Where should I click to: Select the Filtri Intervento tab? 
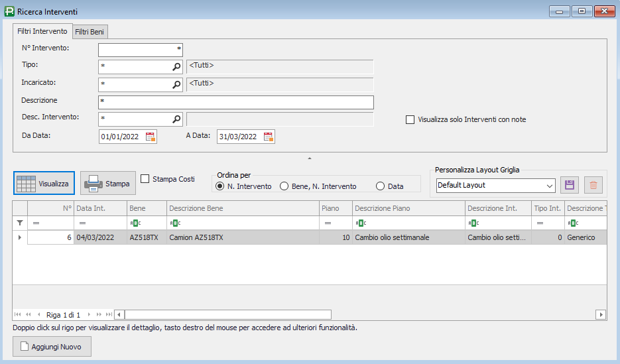click(x=42, y=31)
